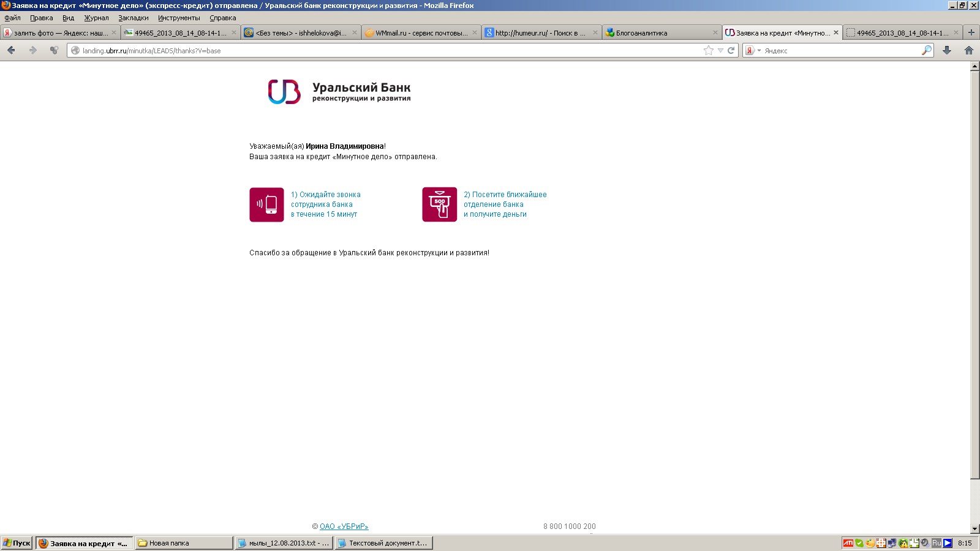Image resolution: width=980 pixels, height=551 pixels.
Task: Switch to the WMmail.ru tab
Action: coord(421,32)
